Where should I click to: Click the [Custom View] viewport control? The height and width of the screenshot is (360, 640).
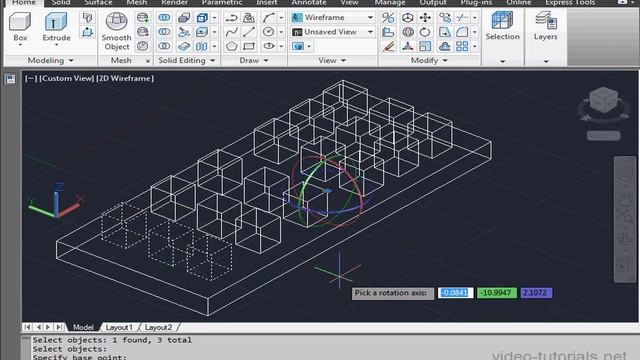67,78
